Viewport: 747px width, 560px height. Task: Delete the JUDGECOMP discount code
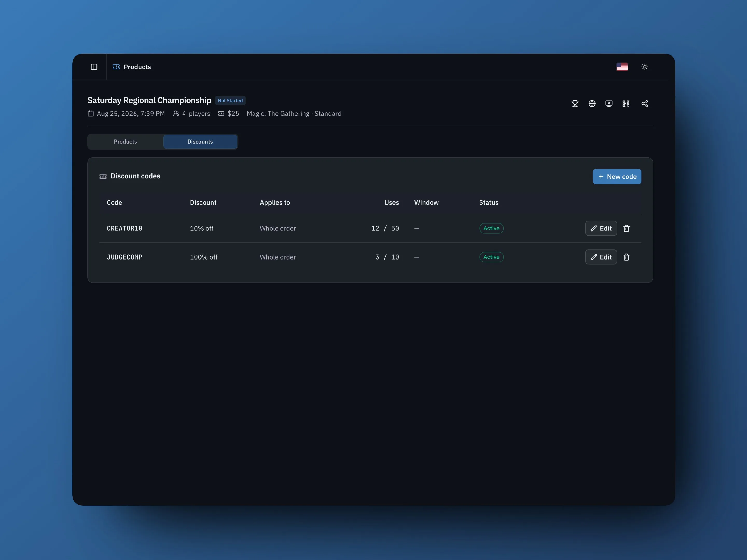[x=626, y=257]
